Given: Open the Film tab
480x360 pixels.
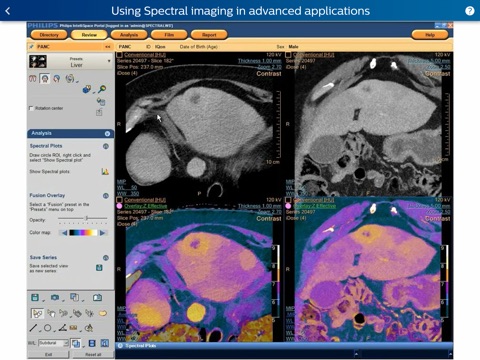Looking at the screenshot, I should (169, 35).
